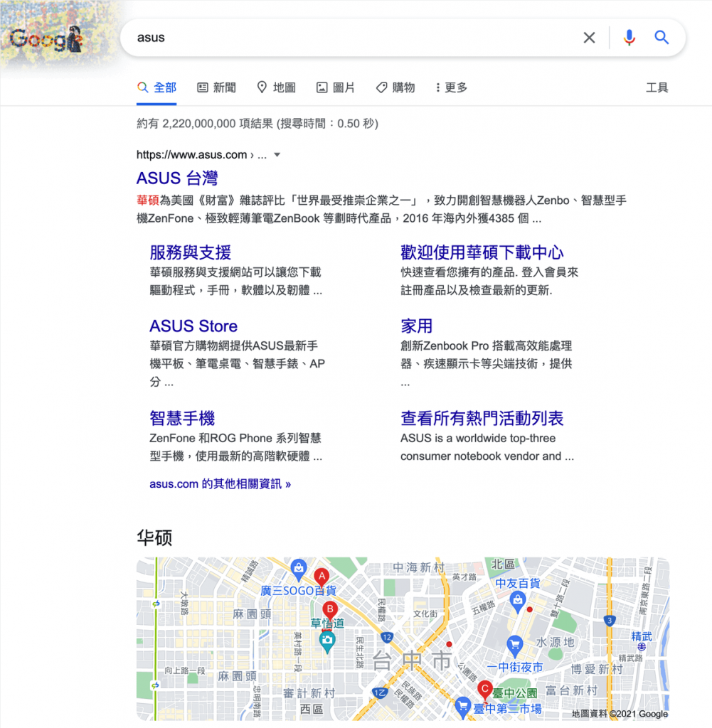Click 廣三SOGO百貨 shopping pin on map

[x=298, y=569]
